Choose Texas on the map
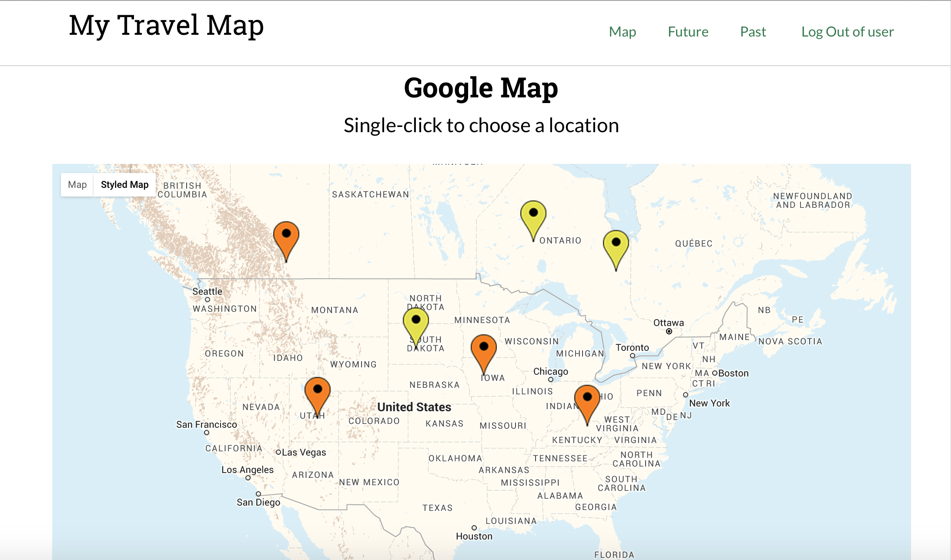This screenshot has width=951, height=560. tap(437, 508)
